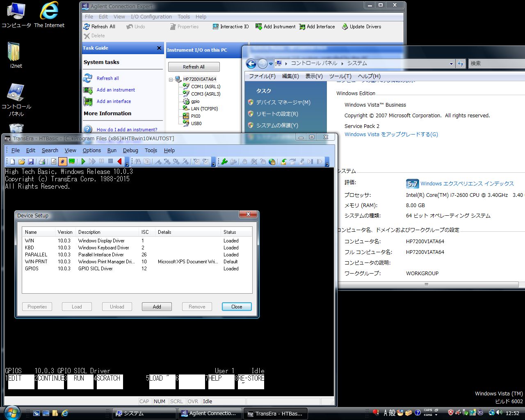Click the globe-with-hand icon in HTBasic toolbar
Screen dimensions: 525x420
(272, 162)
